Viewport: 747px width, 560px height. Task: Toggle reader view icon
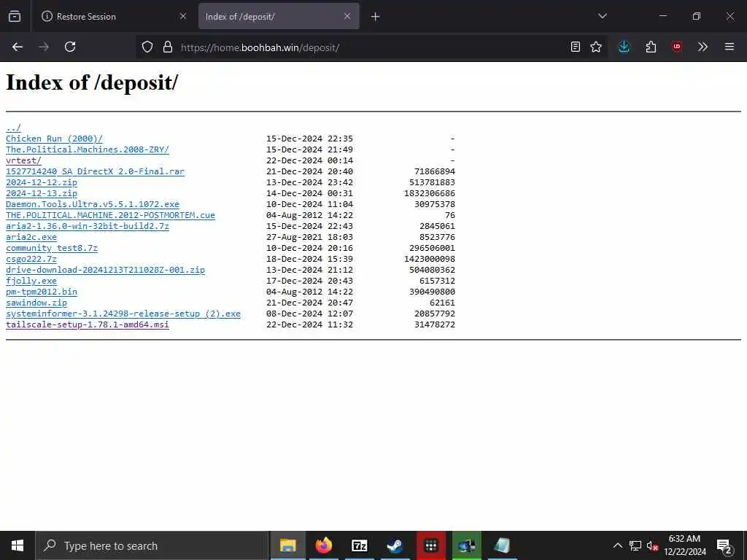(x=576, y=47)
